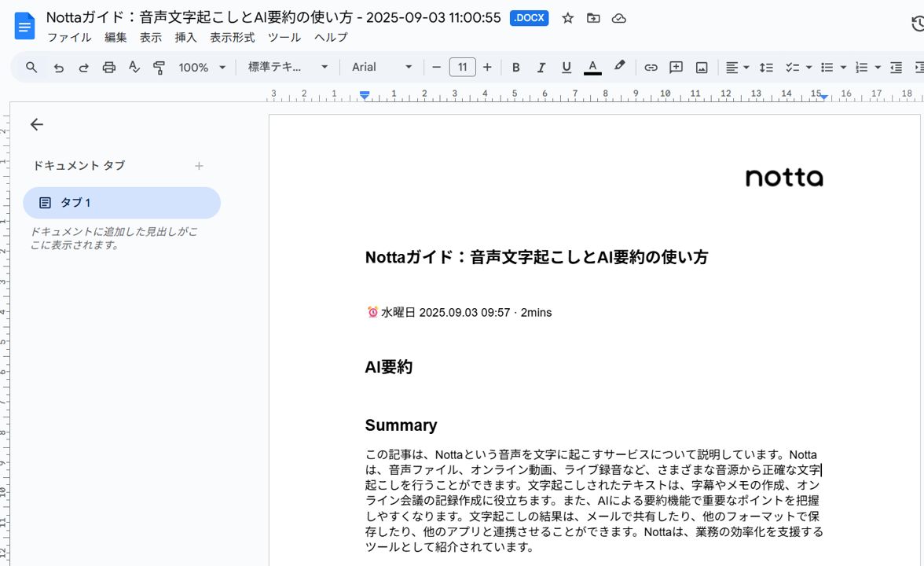Decrease the paragraph indent
Viewport: 924px width, 566px height.
pyautogui.click(x=896, y=68)
